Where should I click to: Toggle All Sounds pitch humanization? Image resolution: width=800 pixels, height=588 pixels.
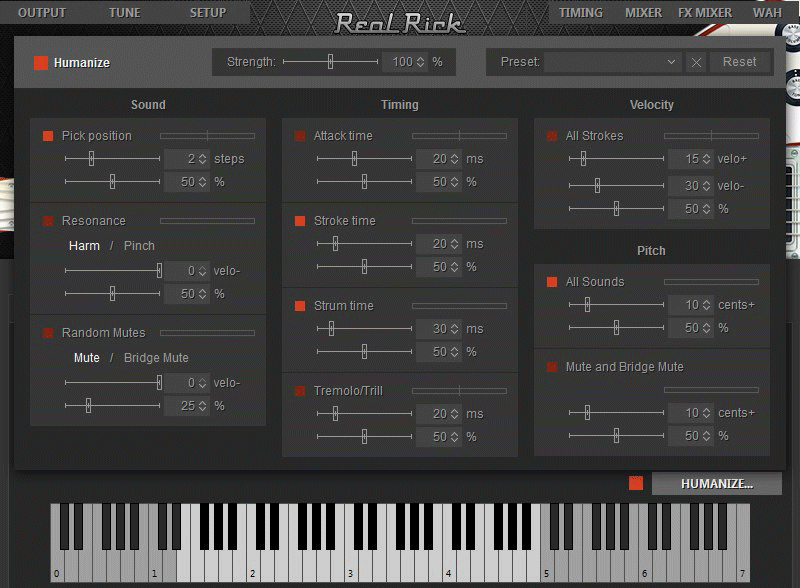point(552,282)
